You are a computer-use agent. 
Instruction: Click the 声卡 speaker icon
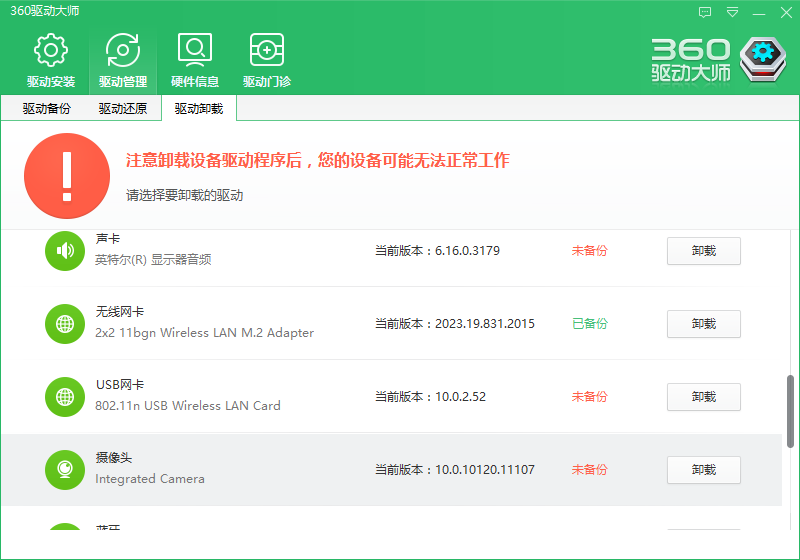pyautogui.click(x=65, y=250)
